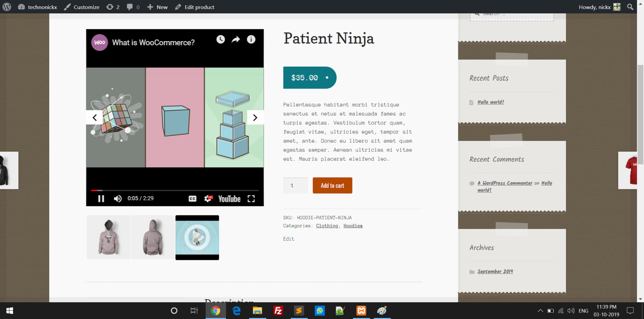Click Edit product in admin bar
Image resolution: width=644 pixels, height=319 pixels.
pyautogui.click(x=195, y=7)
